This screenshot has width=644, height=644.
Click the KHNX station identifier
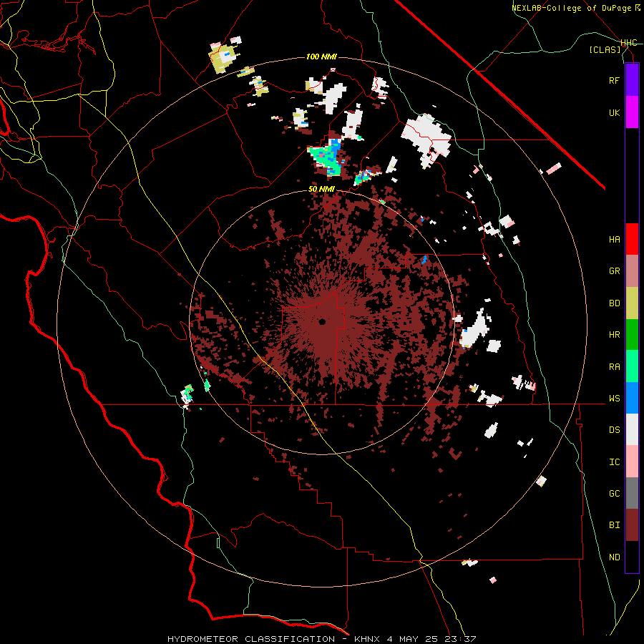click(368, 639)
